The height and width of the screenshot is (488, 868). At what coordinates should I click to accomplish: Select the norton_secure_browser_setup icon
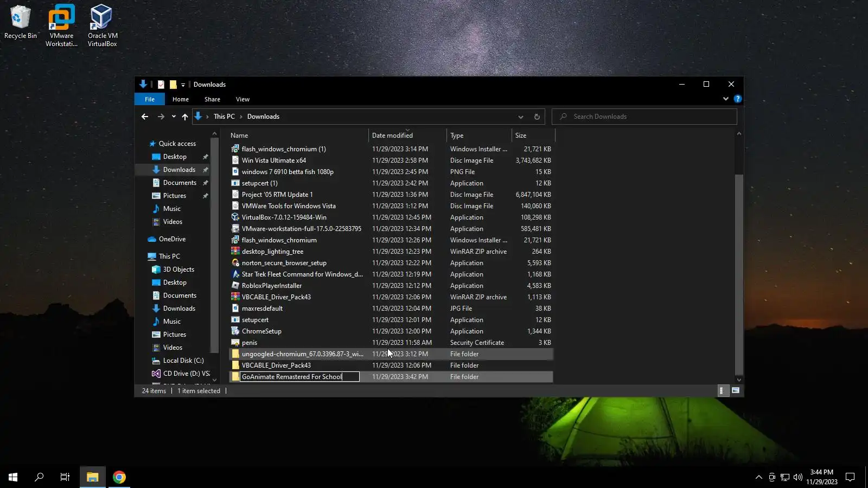[x=235, y=263]
